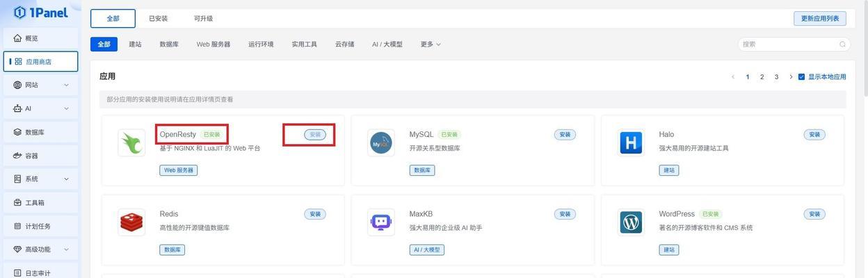Expand the AI sidebar menu
This screenshot has width=868, height=278.
coord(40,108)
